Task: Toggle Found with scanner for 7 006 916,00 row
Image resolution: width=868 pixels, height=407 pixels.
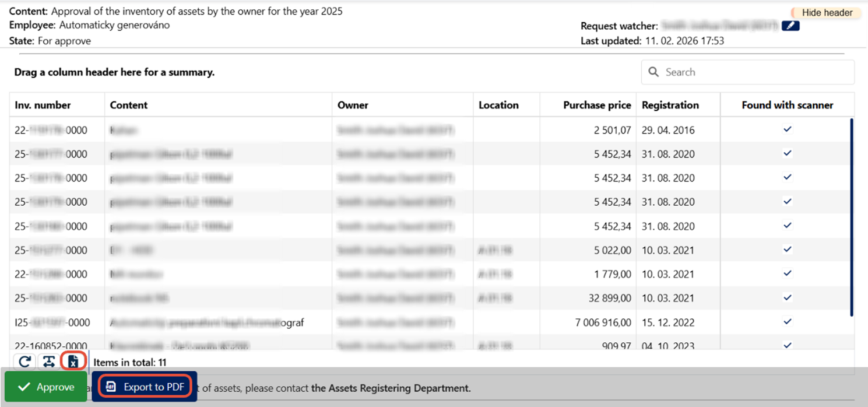Action: 788,321
